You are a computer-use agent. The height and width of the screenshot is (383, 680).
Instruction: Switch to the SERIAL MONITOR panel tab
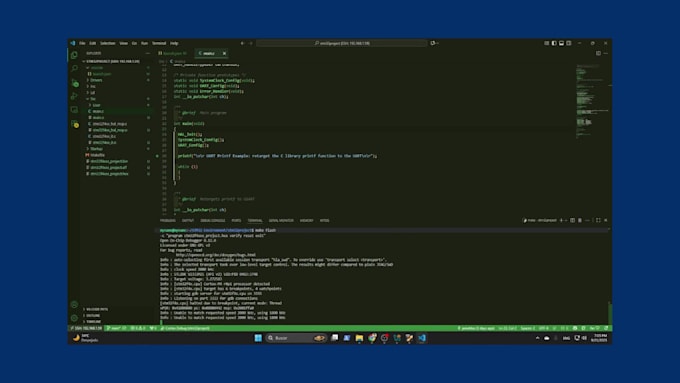[281, 220]
